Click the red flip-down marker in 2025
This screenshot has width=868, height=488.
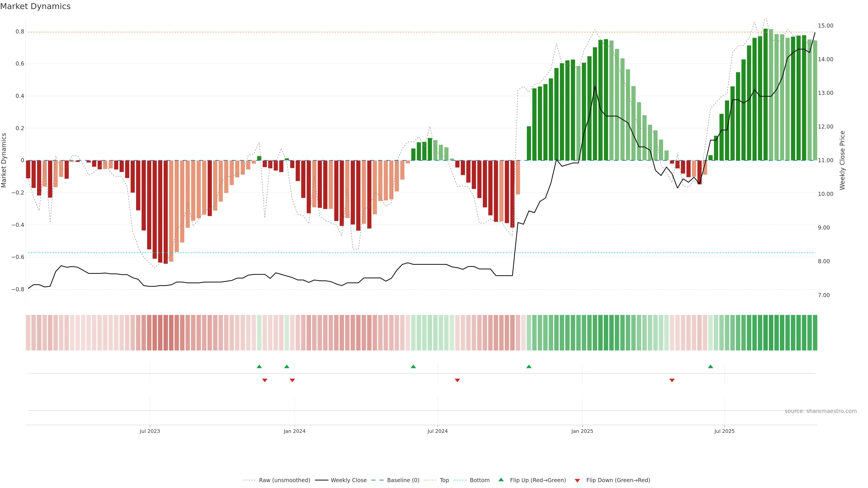point(672,380)
